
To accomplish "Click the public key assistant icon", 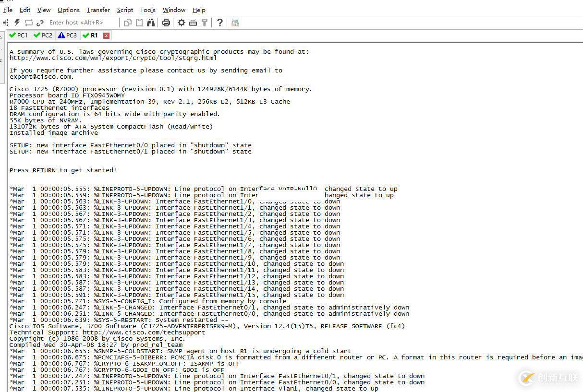I will coord(205,23).
